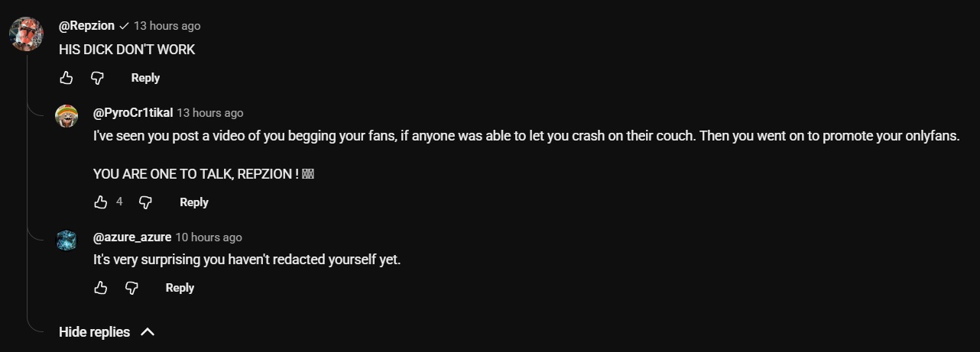Click the "10 hours ago" timestamp
The image size is (980, 352).
(x=209, y=237)
